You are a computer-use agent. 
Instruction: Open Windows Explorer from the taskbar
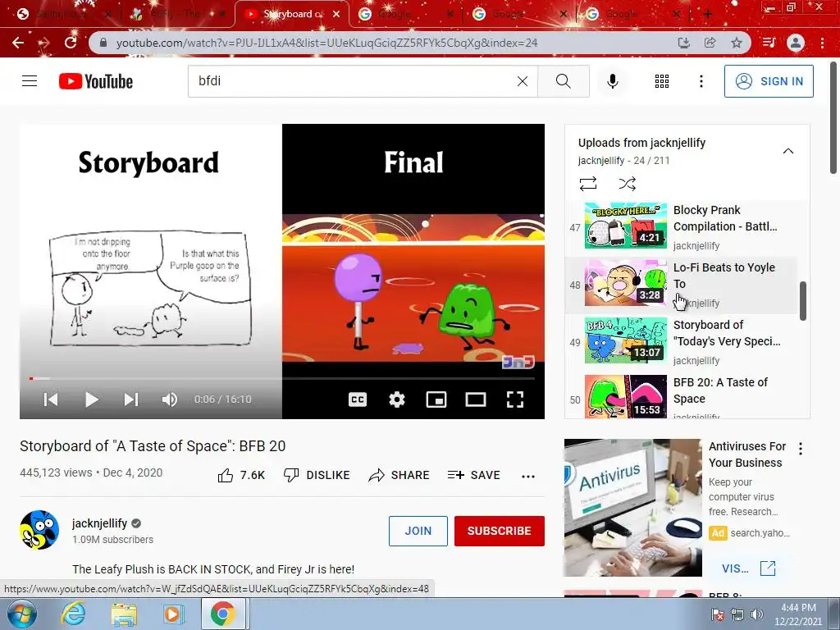tap(124, 614)
